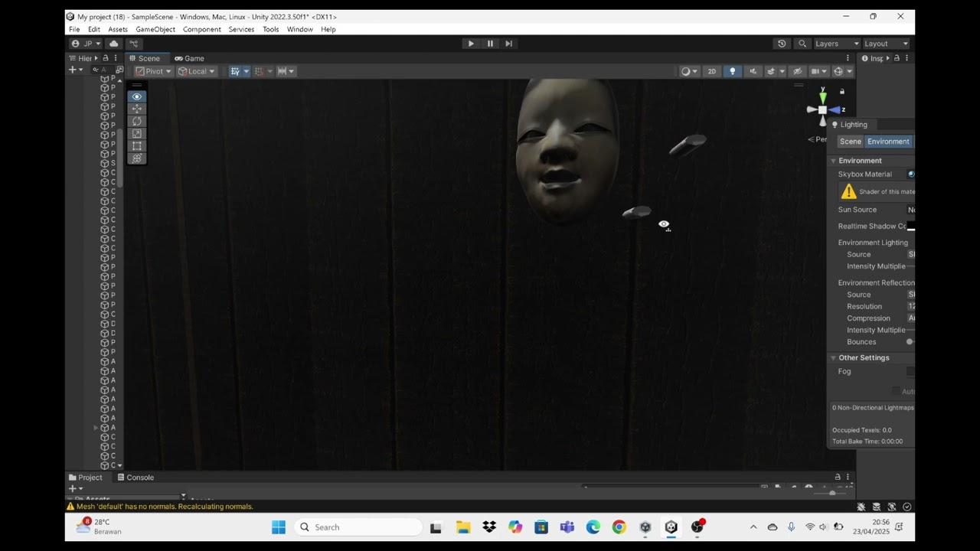Open Local handle rotation dropdown
The image size is (980, 551).
(x=197, y=71)
